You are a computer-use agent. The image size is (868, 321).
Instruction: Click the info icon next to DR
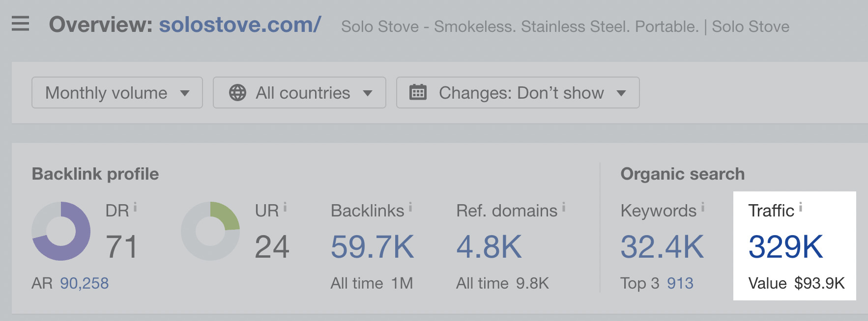tap(136, 207)
